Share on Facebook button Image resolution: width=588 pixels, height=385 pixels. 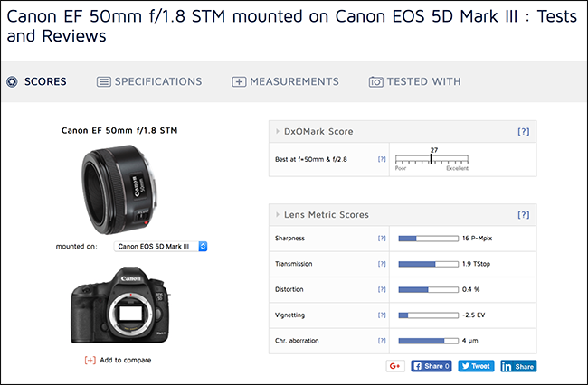[432, 366]
